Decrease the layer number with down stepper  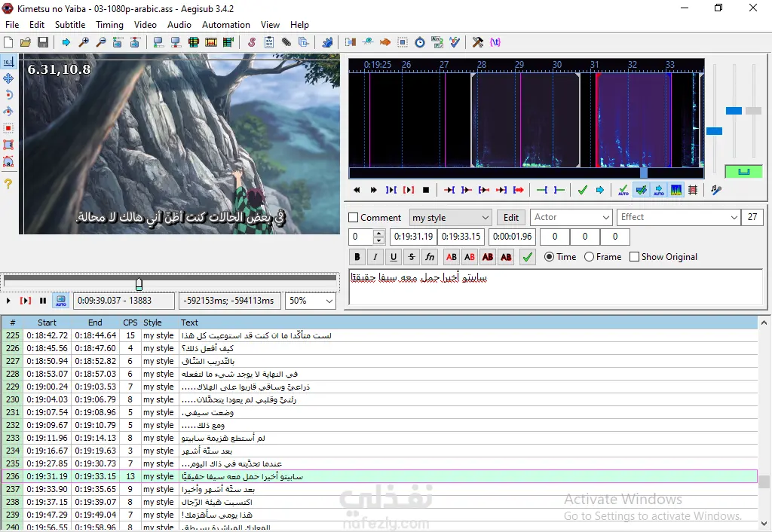coord(378,240)
